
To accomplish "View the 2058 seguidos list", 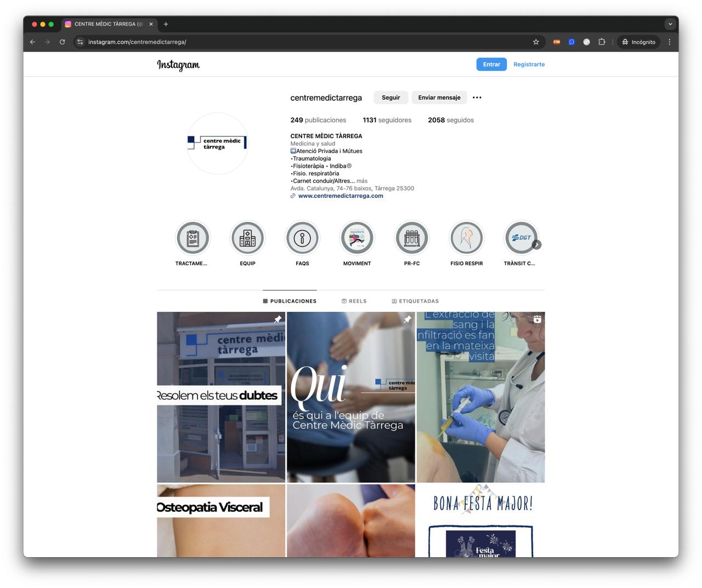I will coord(451,120).
